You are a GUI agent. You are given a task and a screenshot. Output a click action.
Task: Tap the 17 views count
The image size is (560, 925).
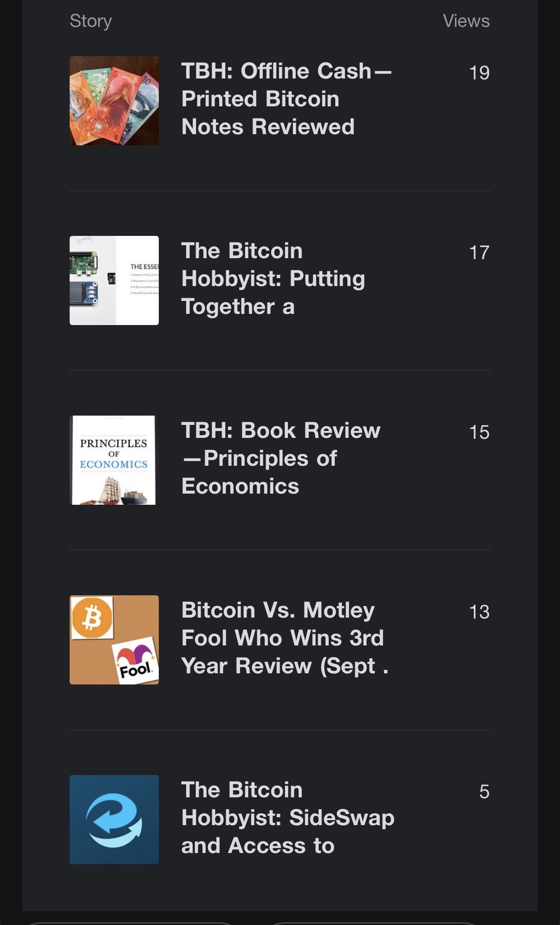coord(479,253)
